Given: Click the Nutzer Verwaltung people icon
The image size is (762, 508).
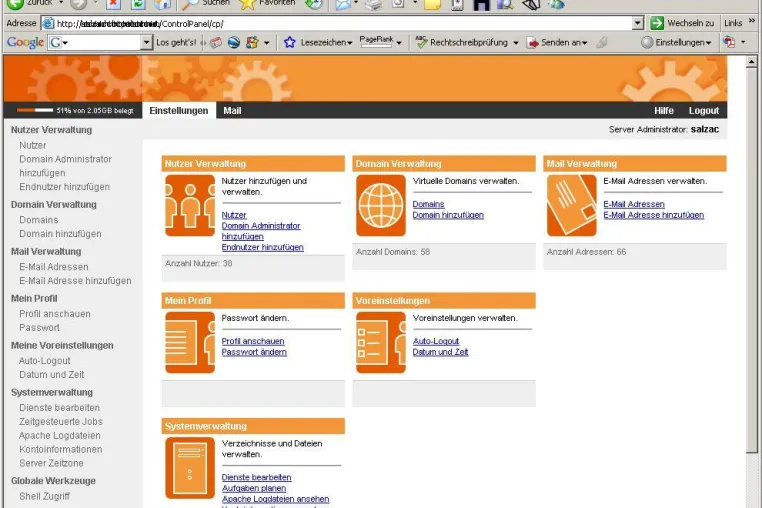Looking at the screenshot, I should (190, 206).
